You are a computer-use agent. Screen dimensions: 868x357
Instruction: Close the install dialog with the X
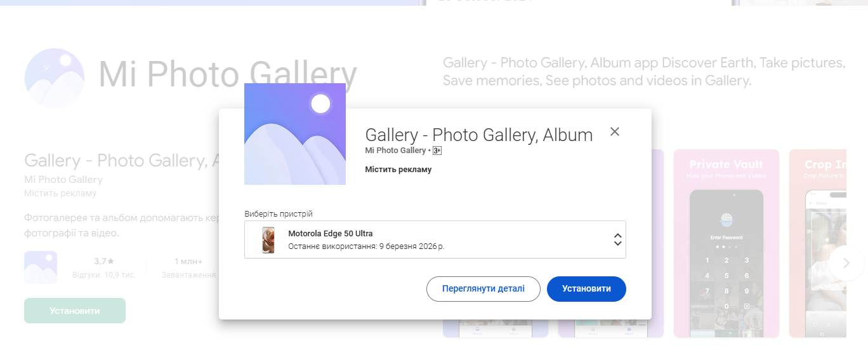614,131
